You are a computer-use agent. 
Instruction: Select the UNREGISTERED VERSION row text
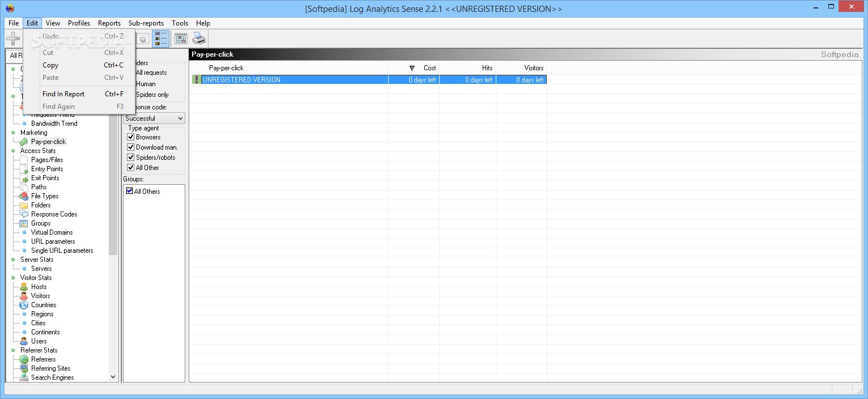(x=241, y=80)
